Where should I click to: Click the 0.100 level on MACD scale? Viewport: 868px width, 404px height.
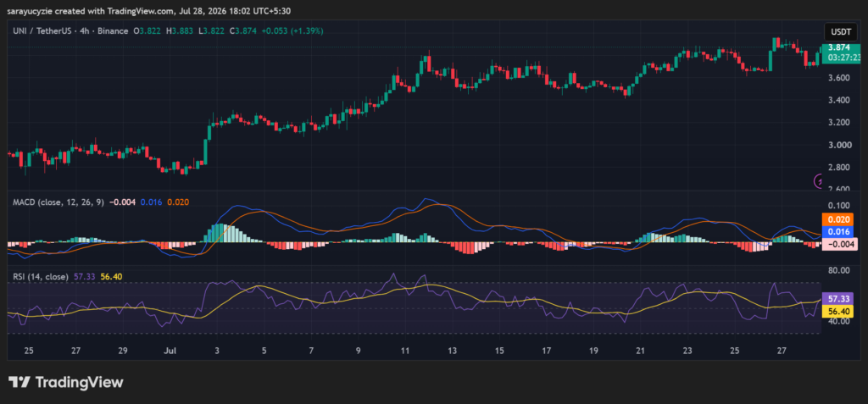(x=837, y=205)
